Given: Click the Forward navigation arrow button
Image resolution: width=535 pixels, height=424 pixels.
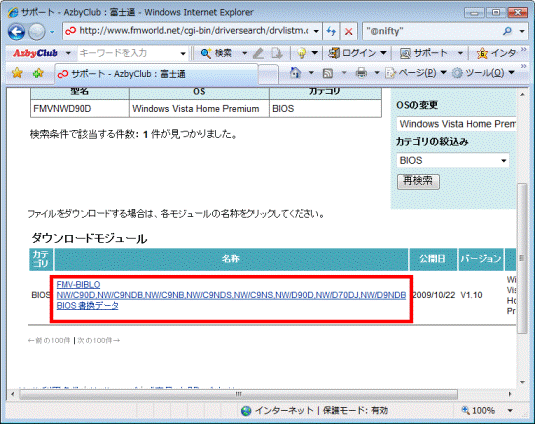Looking at the screenshot, I should (36, 32).
